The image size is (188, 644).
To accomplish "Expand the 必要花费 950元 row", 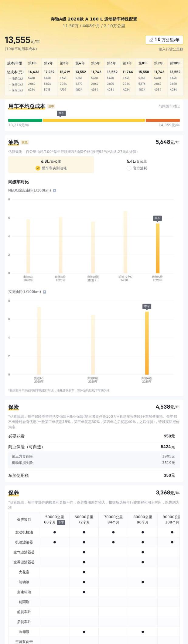I will 94,436.
